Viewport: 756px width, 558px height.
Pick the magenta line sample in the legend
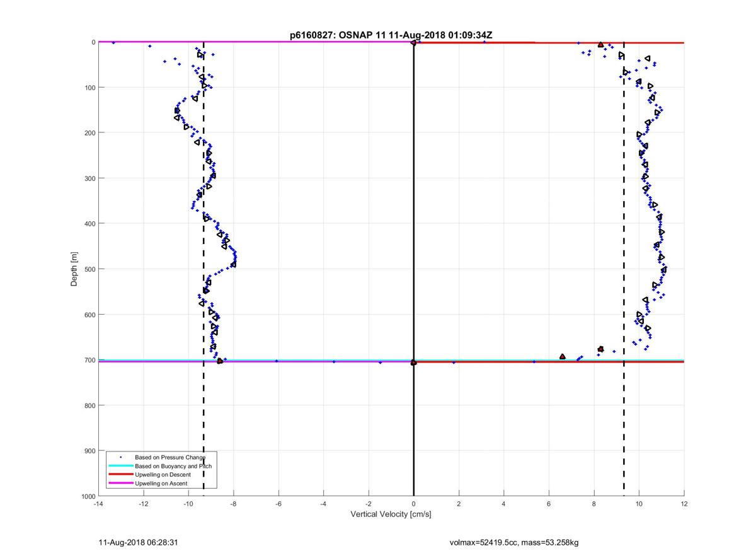point(120,483)
